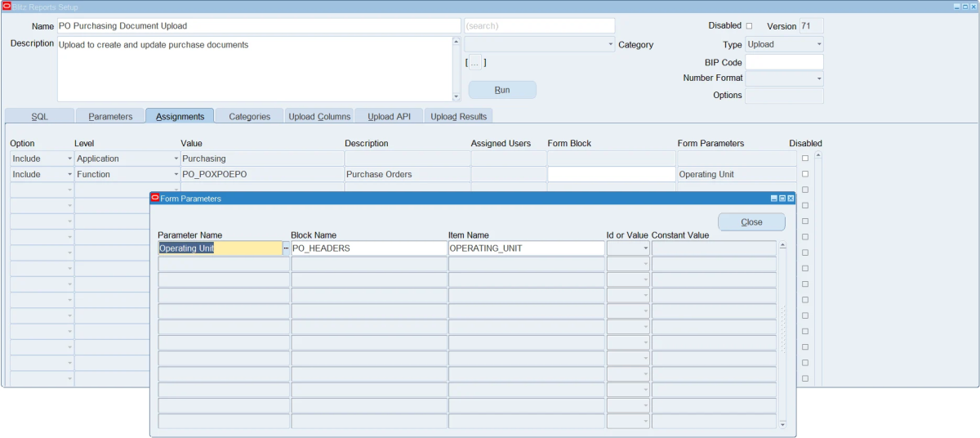This screenshot has width=980, height=438.
Task: Click up arrow of Form Parameters scrollbar
Action: click(x=782, y=245)
